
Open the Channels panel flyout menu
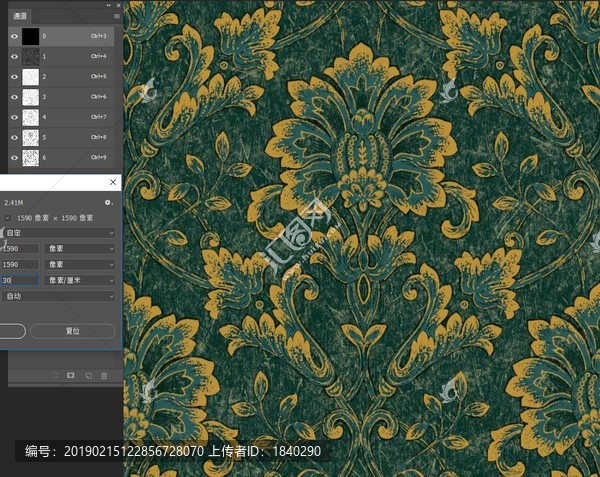click(x=117, y=16)
